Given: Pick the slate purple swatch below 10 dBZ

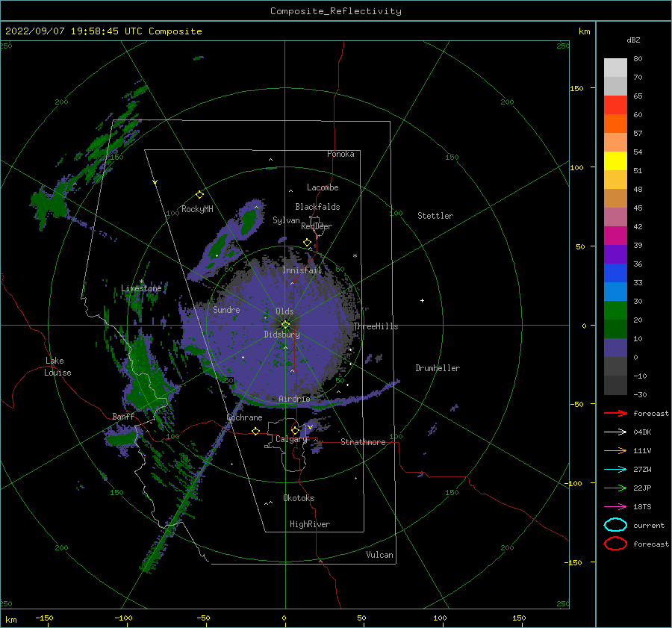Looking at the screenshot, I should (615, 347).
